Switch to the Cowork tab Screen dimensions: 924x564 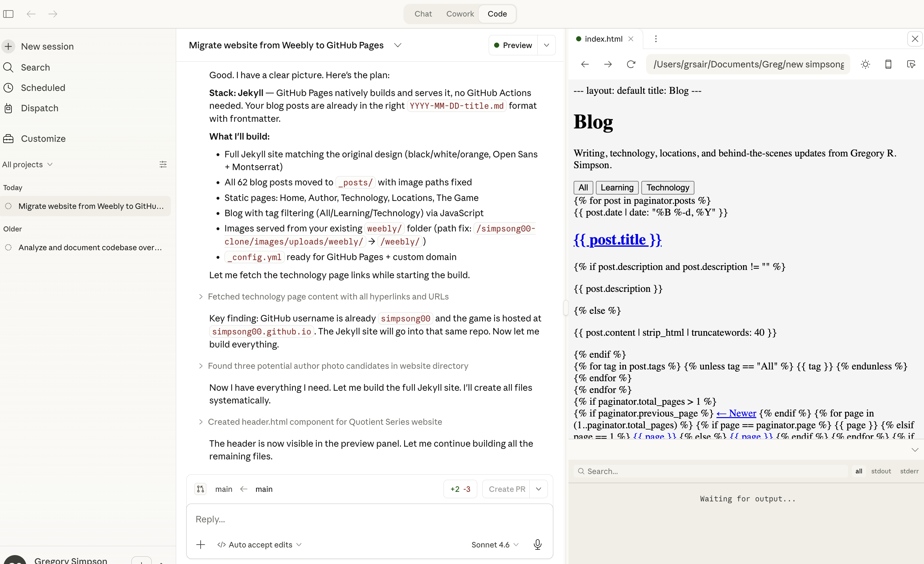[460, 14]
